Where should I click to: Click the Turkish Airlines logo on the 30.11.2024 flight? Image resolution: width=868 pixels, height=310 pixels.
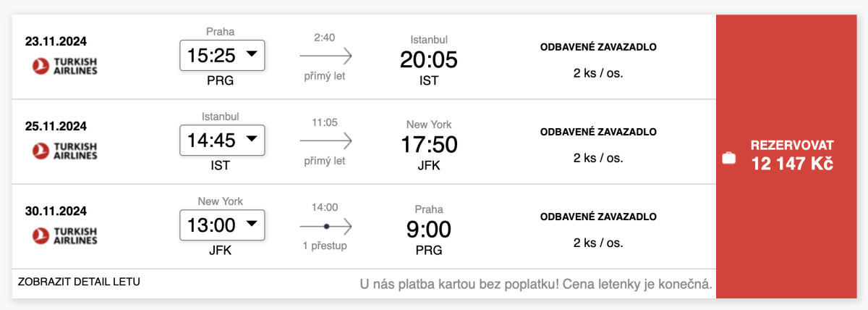tap(65, 235)
